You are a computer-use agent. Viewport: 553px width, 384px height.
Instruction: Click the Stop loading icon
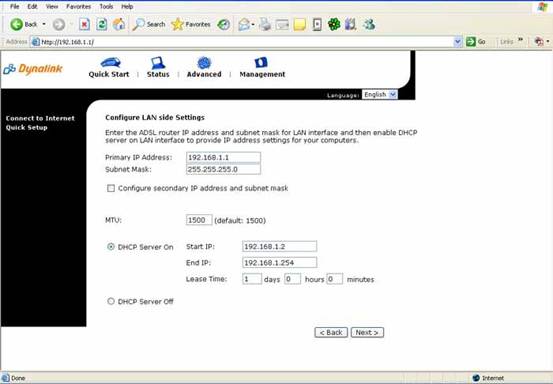(x=84, y=24)
